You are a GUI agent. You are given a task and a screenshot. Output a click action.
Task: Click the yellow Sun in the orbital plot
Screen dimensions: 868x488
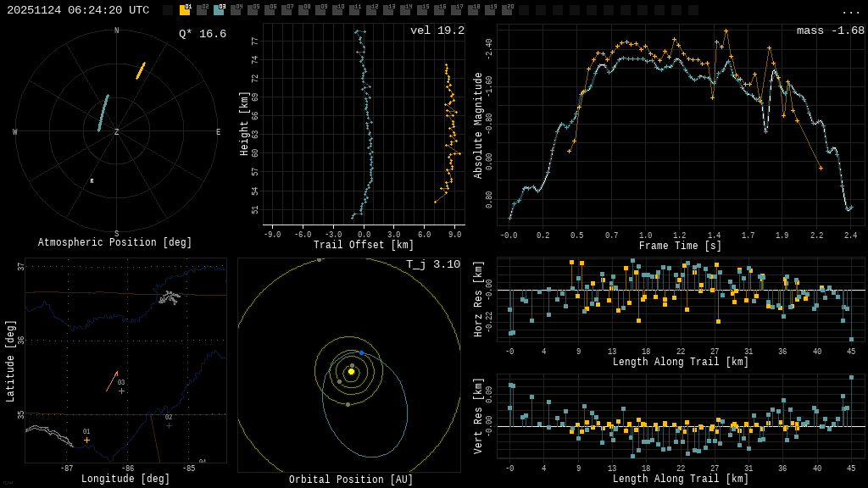tap(351, 371)
